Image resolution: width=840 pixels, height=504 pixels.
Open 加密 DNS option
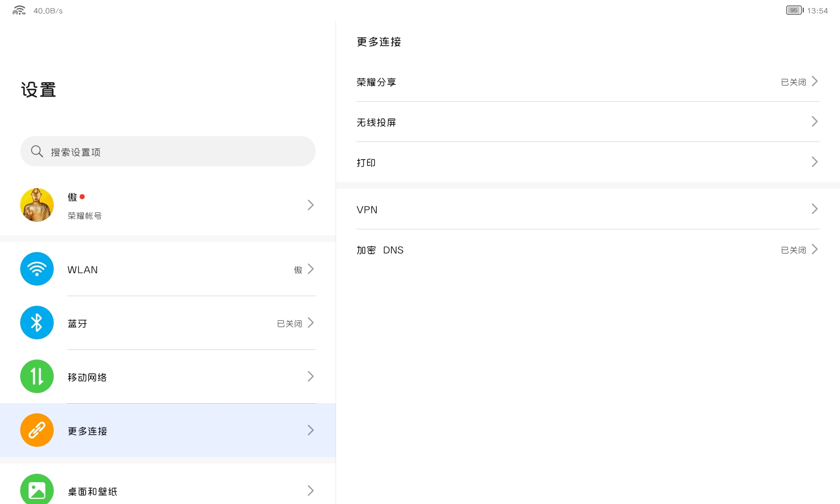(588, 249)
